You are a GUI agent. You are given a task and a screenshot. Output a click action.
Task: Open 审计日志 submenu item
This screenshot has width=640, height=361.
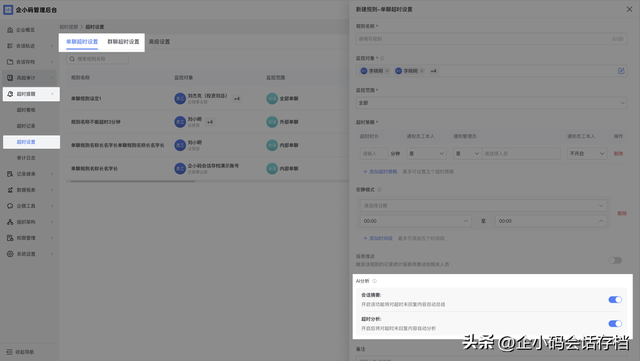coord(26,158)
